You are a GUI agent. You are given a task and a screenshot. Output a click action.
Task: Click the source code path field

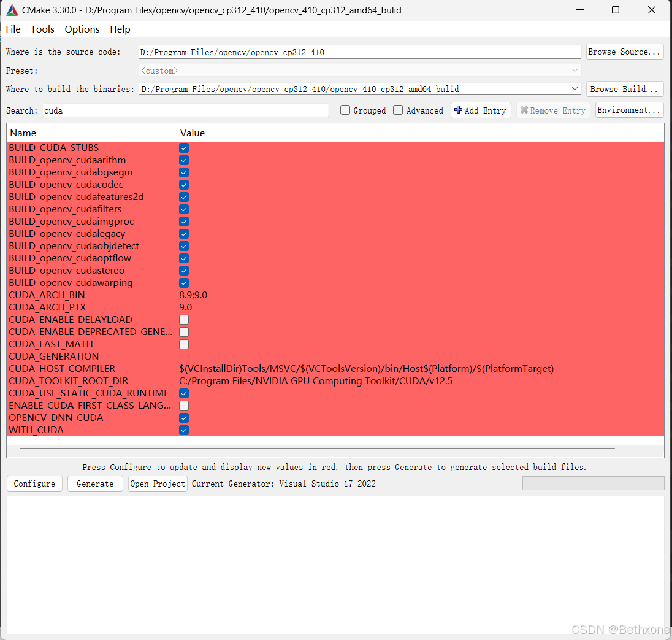(359, 52)
